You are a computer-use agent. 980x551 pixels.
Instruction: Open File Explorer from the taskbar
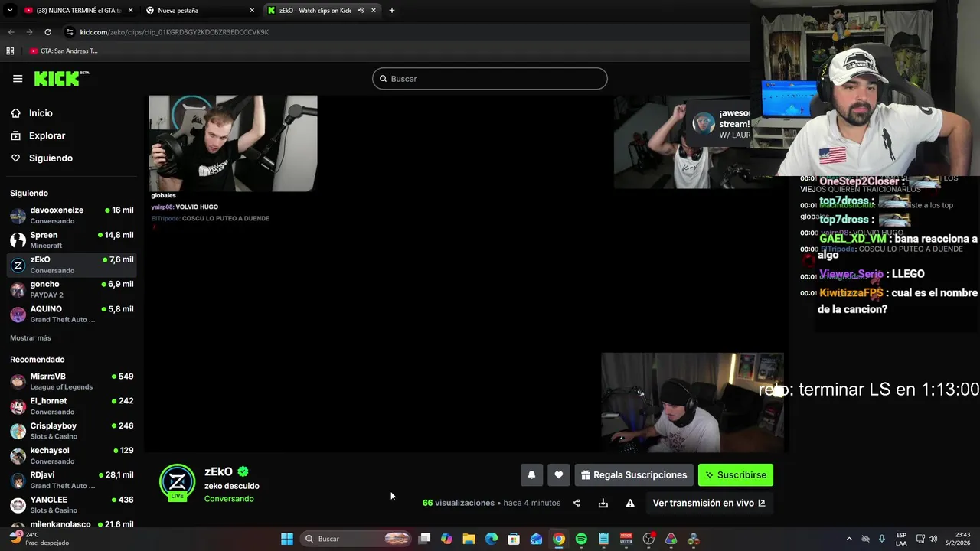469,539
